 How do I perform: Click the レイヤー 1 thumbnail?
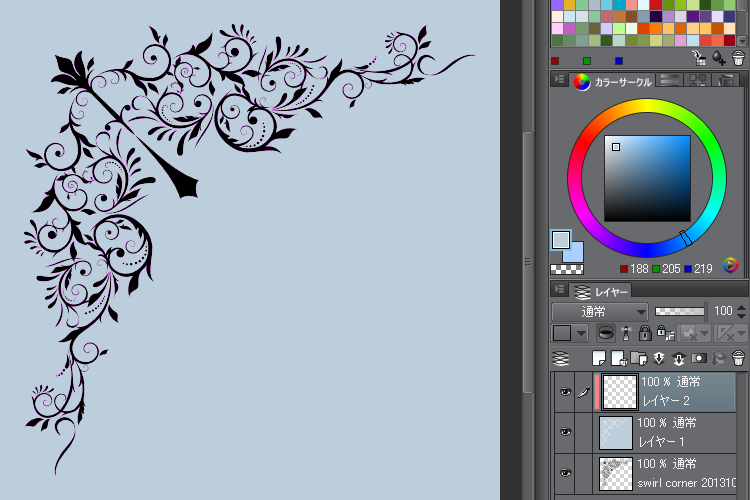(616, 433)
